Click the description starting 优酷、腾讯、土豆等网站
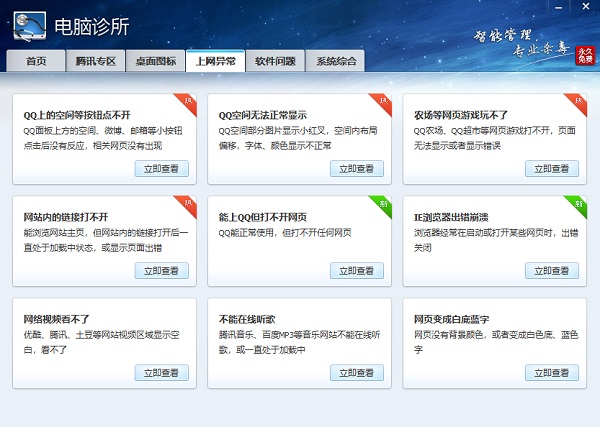Screen dimensions: 600x427 pyautogui.click(x=101, y=342)
